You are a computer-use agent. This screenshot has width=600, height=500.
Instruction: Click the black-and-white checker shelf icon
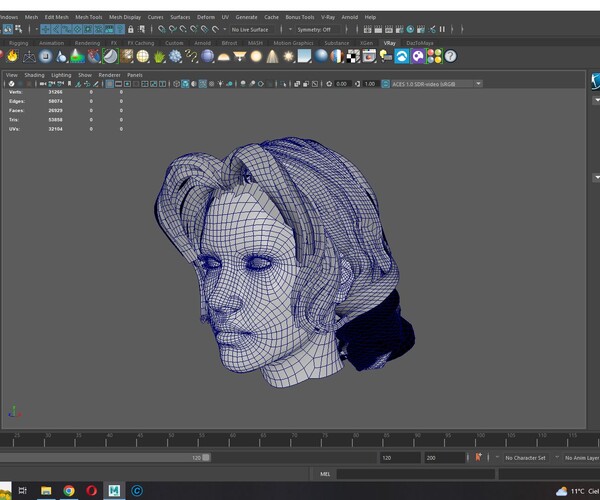coord(353,56)
